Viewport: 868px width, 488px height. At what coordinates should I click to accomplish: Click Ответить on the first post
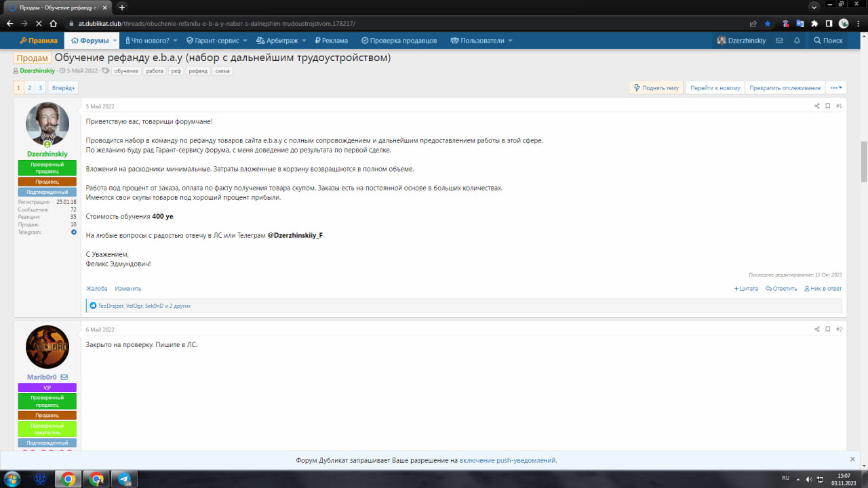coord(781,289)
